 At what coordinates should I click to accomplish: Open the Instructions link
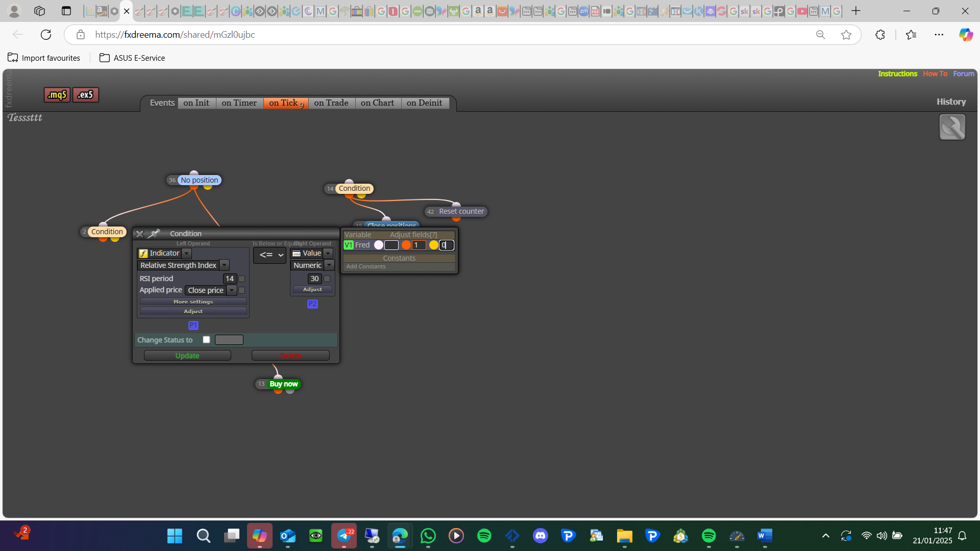tap(898, 74)
